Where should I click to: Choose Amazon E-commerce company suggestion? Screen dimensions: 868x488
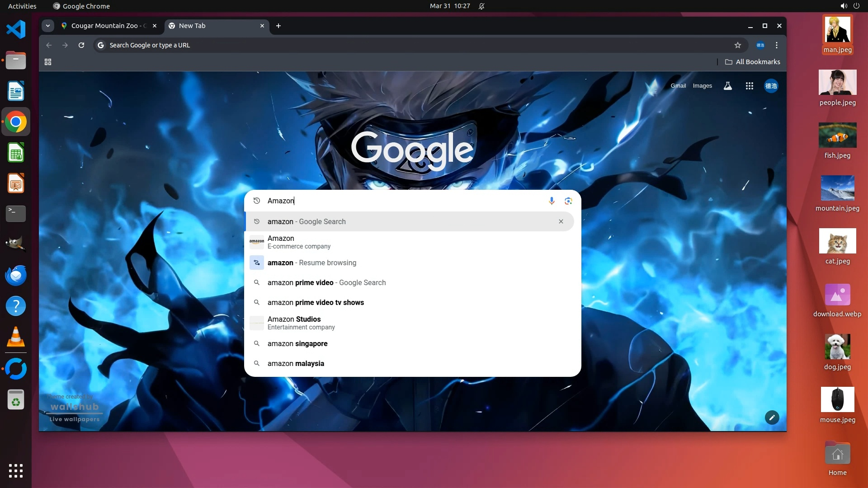click(x=298, y=242)
